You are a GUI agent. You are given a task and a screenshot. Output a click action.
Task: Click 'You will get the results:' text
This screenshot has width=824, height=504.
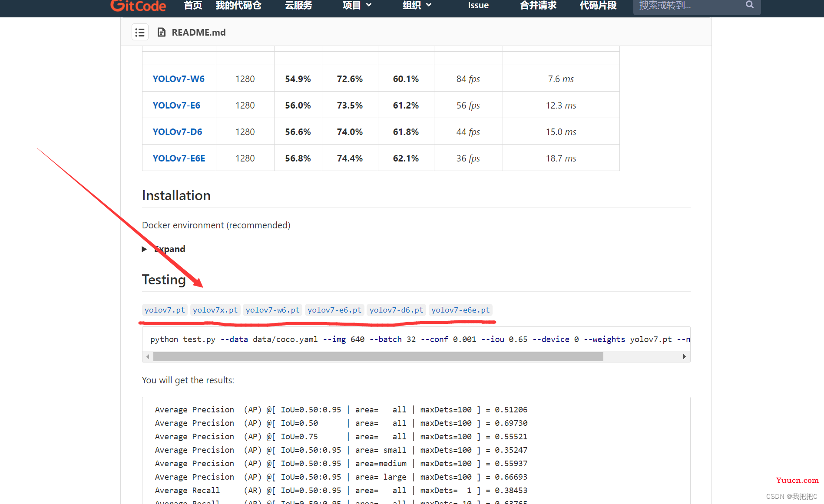coord(188,380)
